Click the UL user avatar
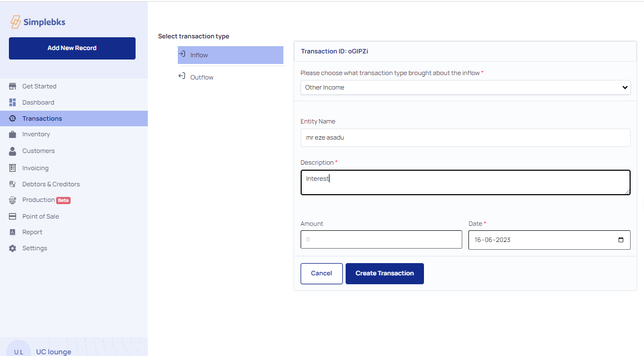This screenshot has height=356, width=644. (18, 350)
